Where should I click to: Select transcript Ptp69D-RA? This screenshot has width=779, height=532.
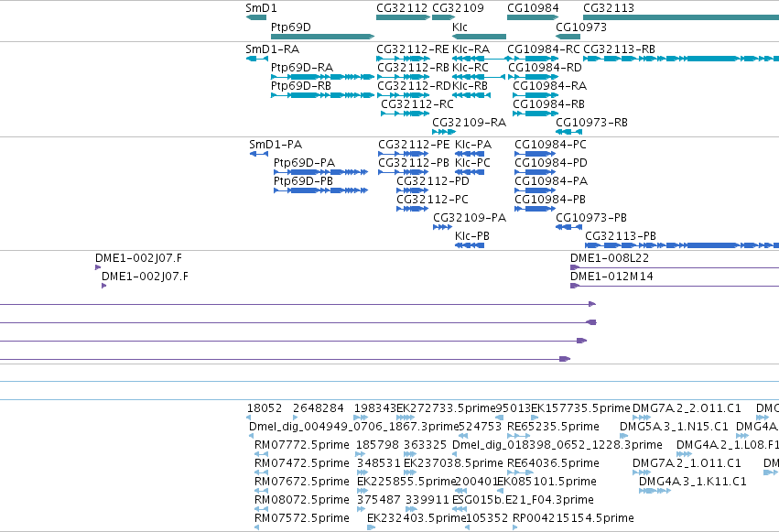point(322,77)
